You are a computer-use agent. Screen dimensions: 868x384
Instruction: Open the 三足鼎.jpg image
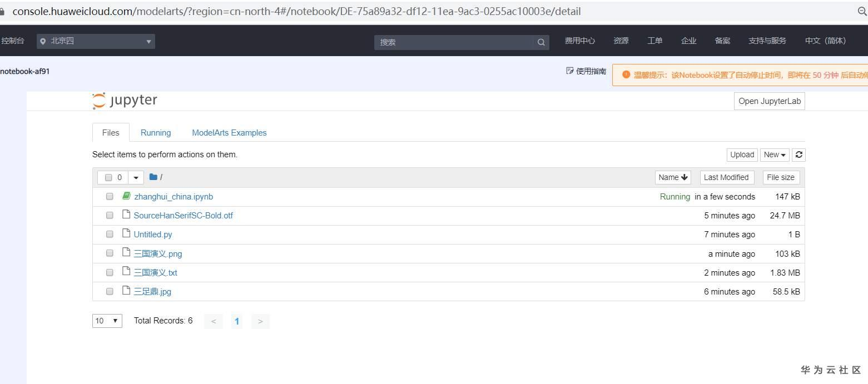tap(152, 291)
